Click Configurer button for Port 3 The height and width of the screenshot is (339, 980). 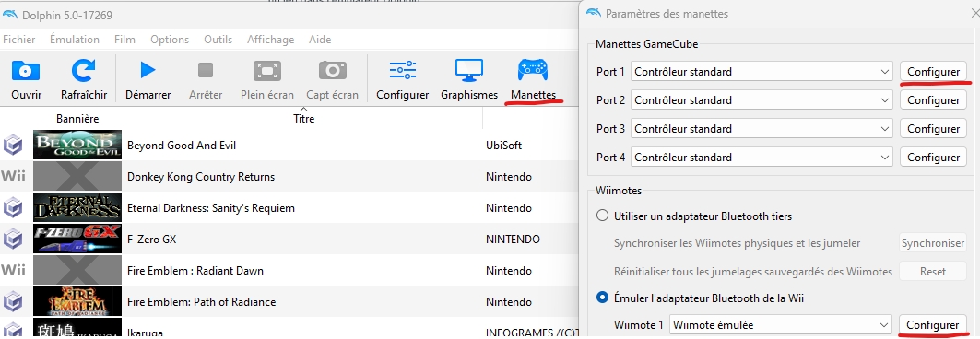(x=934, y=129)
